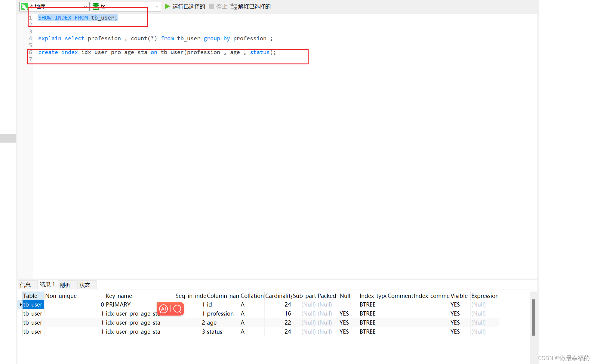Select the selected tb_user cell in first row

click(x=33, y=304)
